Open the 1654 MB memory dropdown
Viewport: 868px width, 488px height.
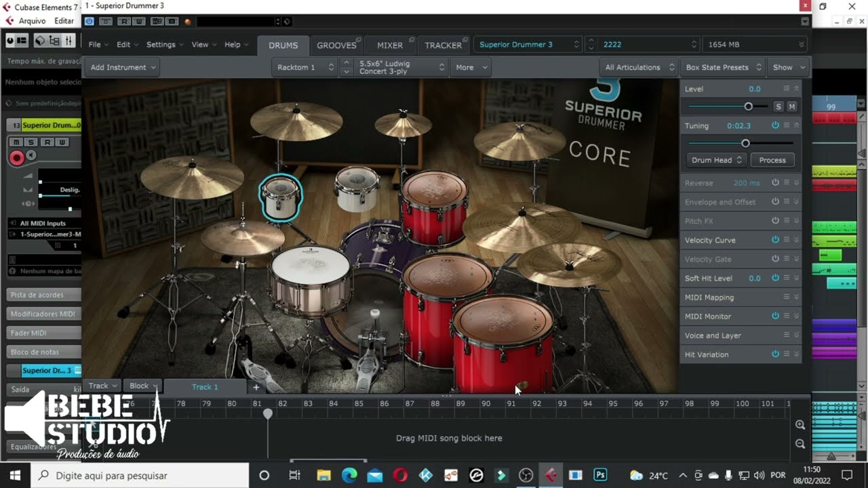[755, 45]
